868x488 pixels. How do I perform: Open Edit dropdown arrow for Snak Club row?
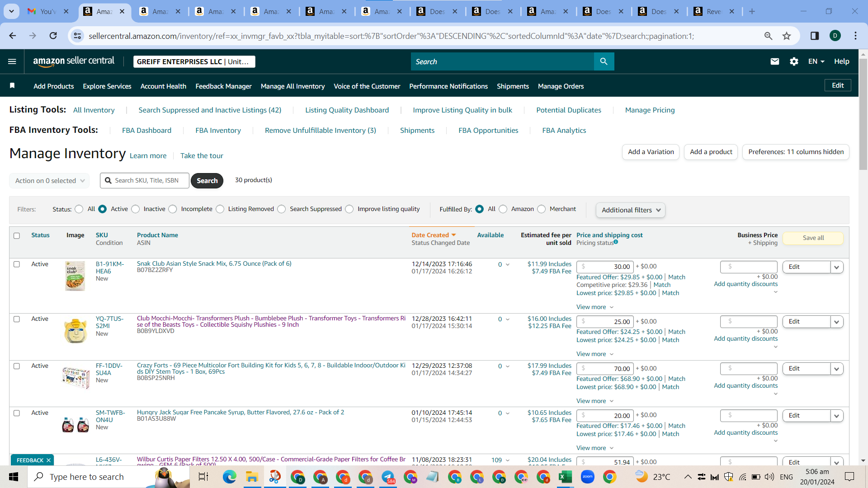(837, 267)
